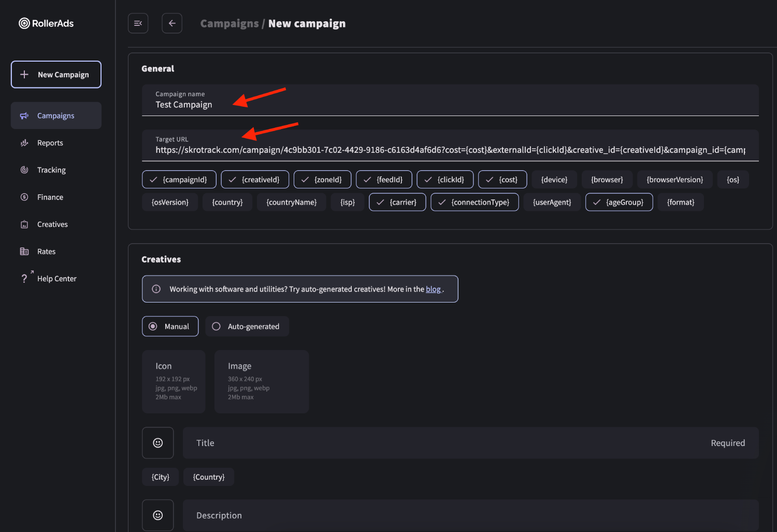This screenshot has width=777, height=532.
Task: Click the Tracking target icon
Action: point(24,170)
